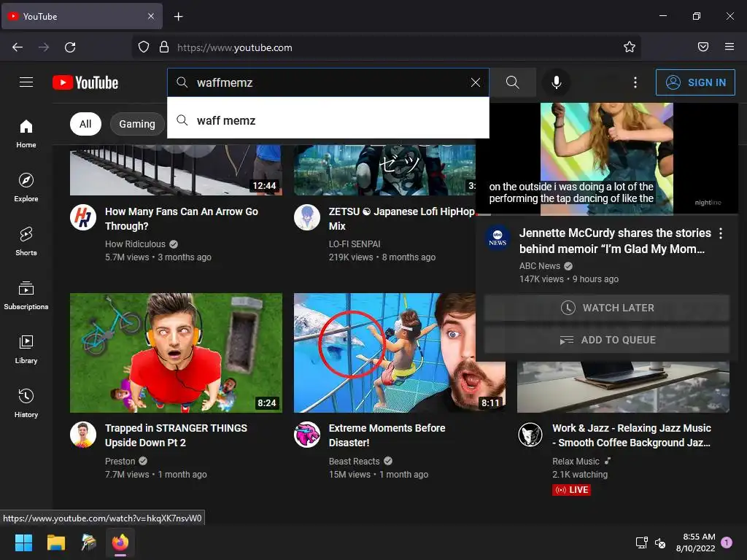The height and width of the screenshot is (560, 747).
Task: Open YouTube settings three-dot menu
Action: [635, 82]
